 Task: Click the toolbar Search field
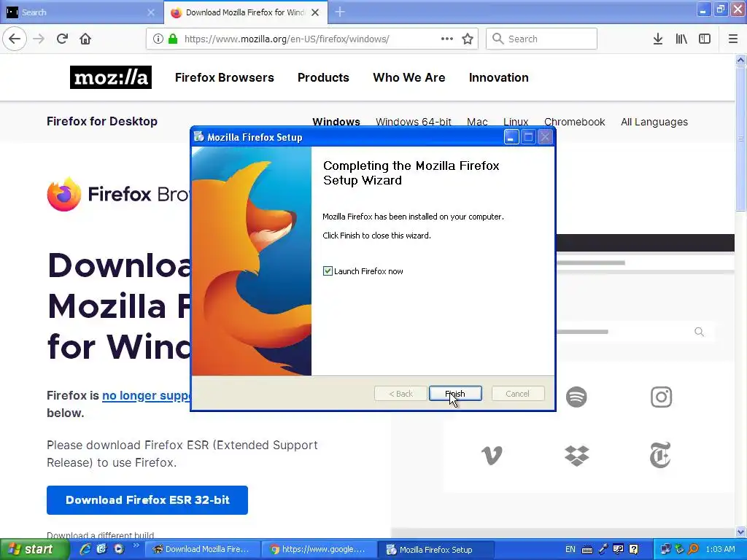[x=542, y=39]
